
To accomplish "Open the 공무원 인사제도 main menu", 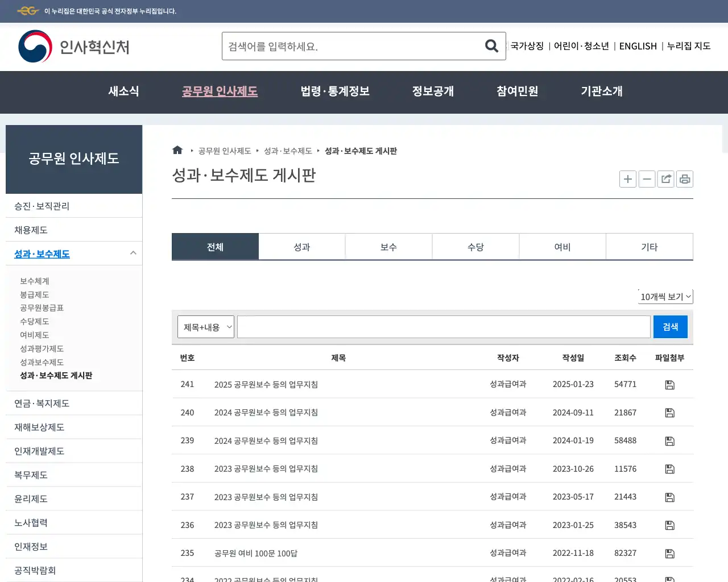I will pos(220,92).
